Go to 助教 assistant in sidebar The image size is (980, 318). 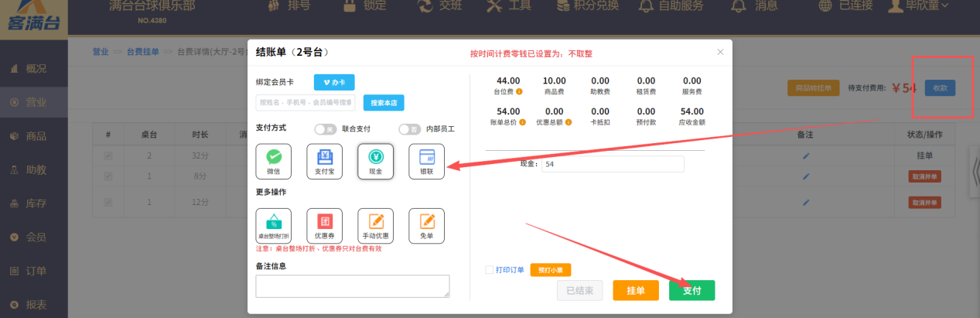click(x=34, y=169)
